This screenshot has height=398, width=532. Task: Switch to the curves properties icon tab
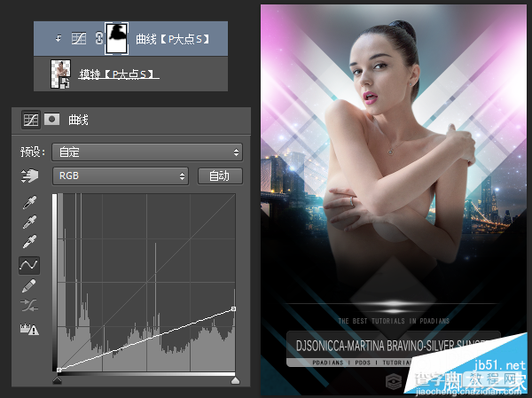point(31,120)
